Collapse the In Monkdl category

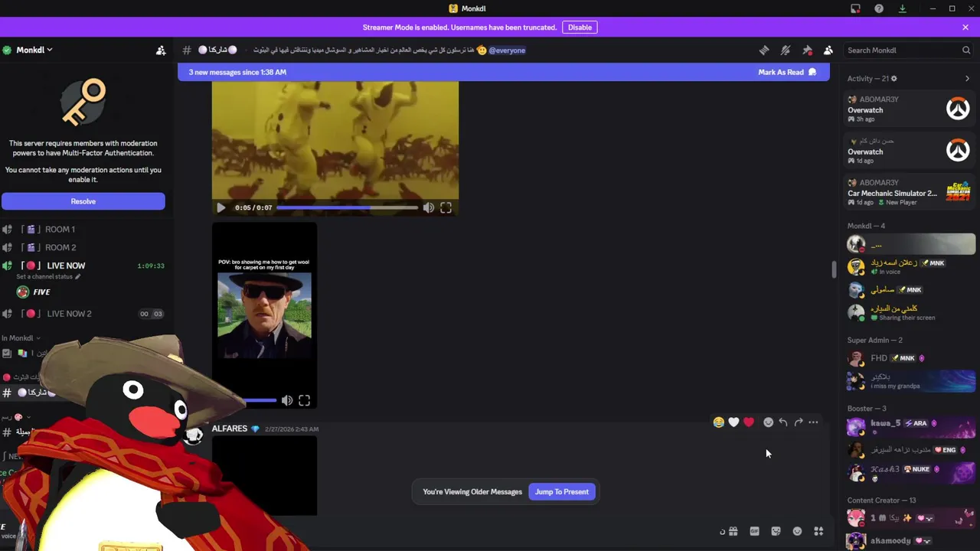21,337
